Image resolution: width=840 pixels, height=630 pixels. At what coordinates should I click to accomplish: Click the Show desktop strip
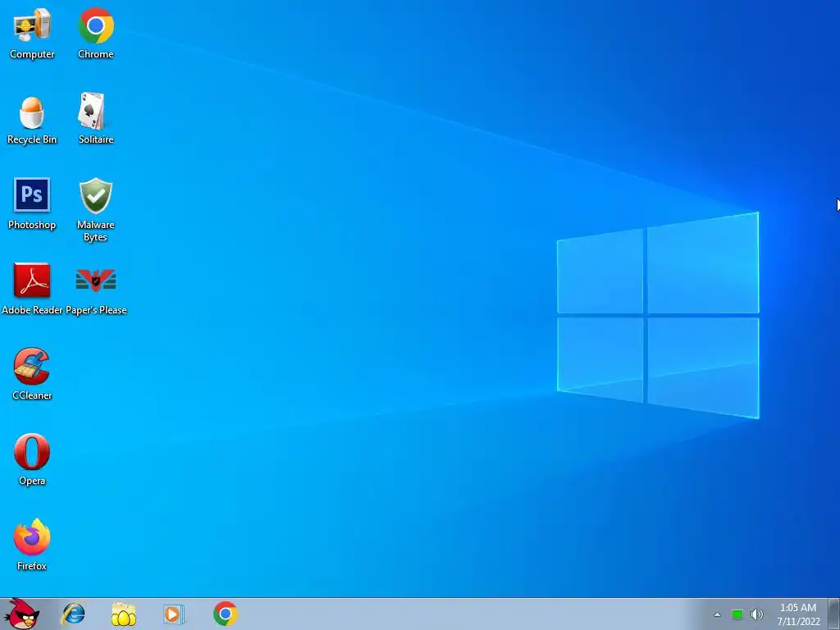(x=833, y=614)
